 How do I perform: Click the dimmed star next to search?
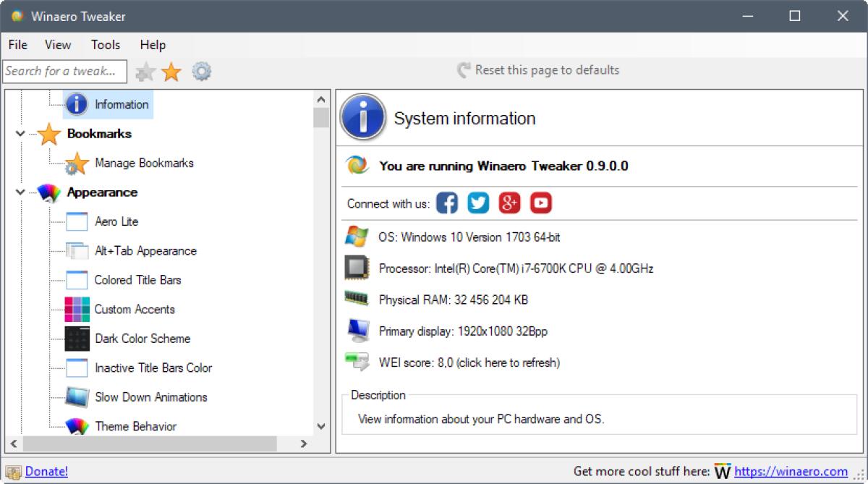tap(145, 71)
